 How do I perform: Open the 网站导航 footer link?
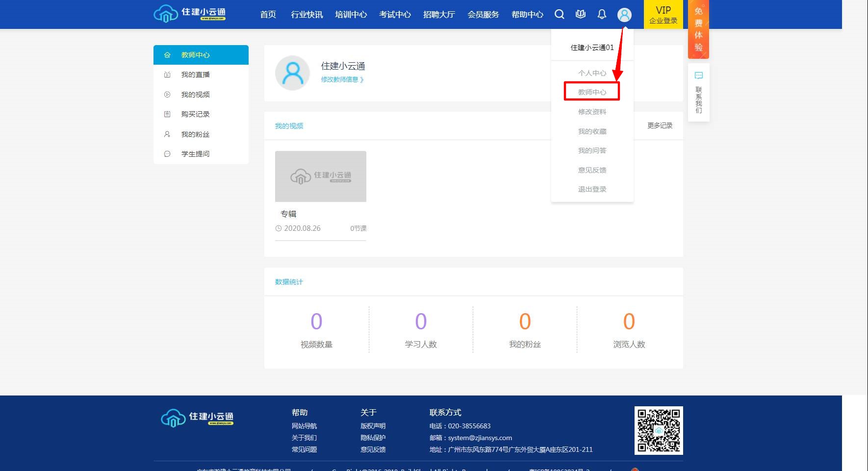pyautogui.click(x=305, y=425)
